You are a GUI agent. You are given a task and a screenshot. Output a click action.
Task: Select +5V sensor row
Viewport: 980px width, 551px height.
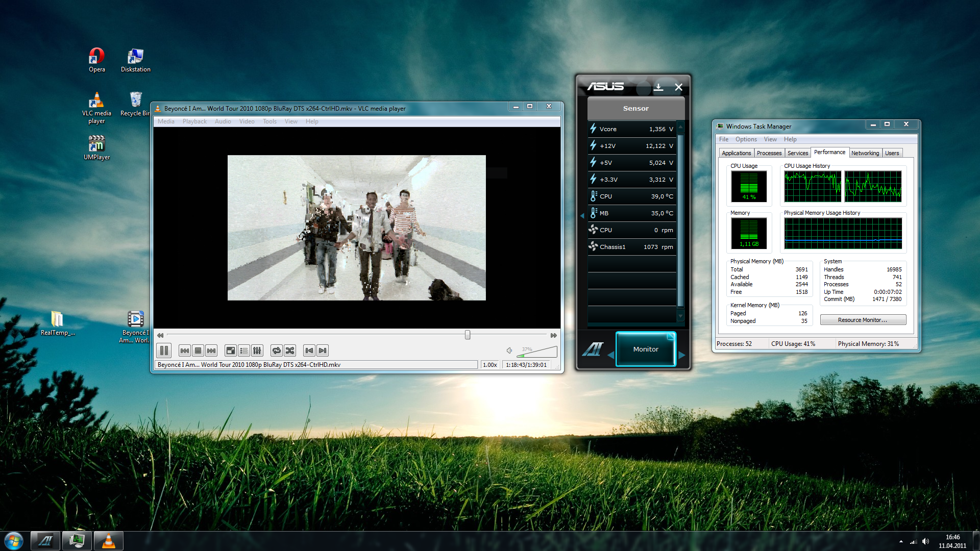pos(632,163)
